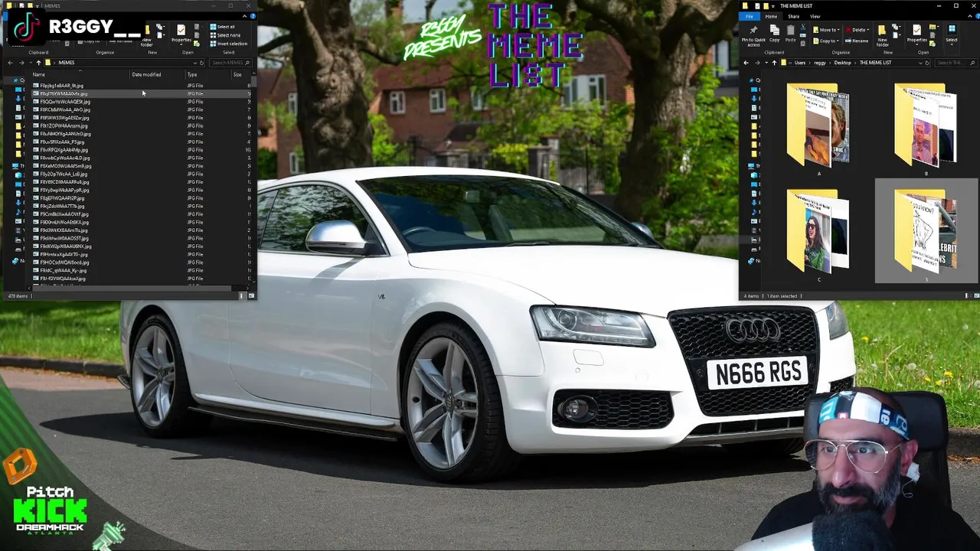The width and height of the screenshot is (980, 551).
Task: Expand address history dropdown in THE MEME LIST
Action: (x=920, y=63)
